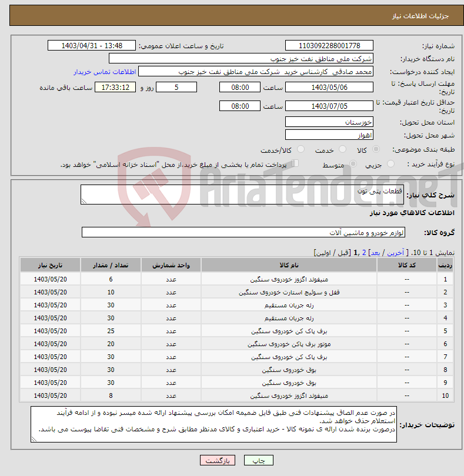
Task: Click quantity 10 in row 2
Action: pos(111,292)
